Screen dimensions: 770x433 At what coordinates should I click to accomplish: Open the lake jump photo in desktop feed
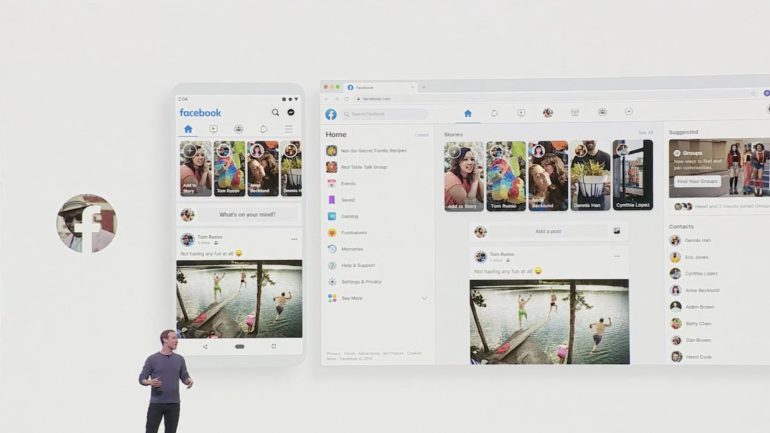(x=550, y=322)
